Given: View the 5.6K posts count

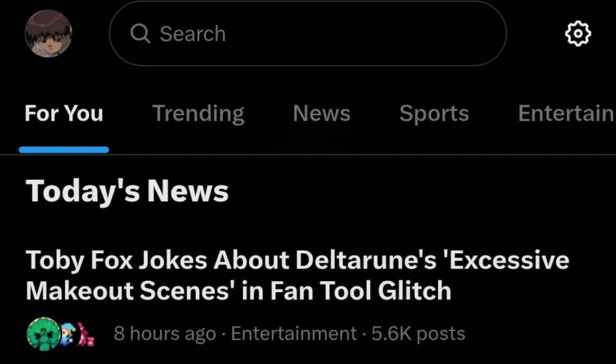Looking at the screenshot, I should [418, 334].
